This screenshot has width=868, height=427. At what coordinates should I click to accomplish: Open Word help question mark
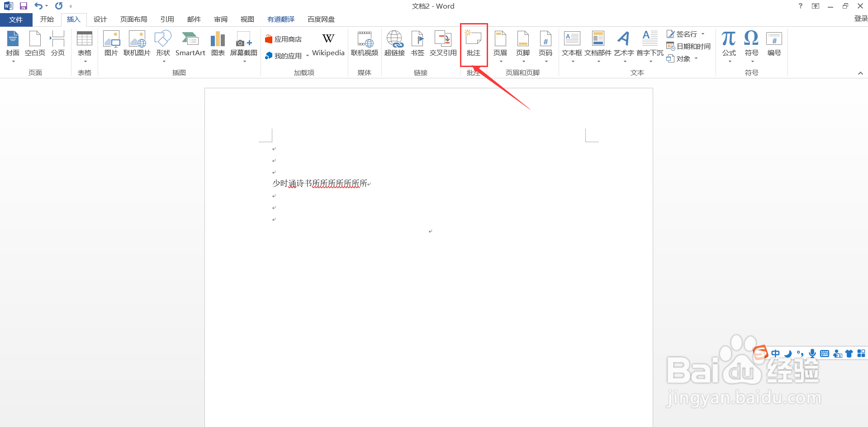pos(801,6)
